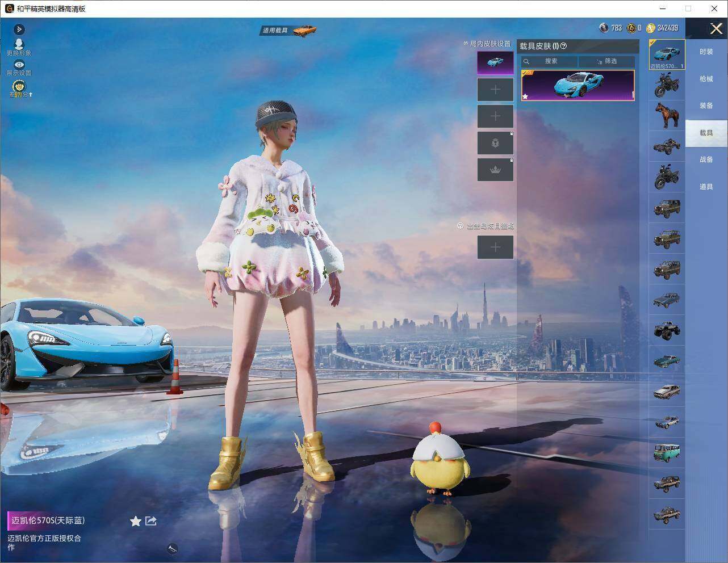
Task: Select the silver coupe thumbnail
Action: (x=667, y=391)
